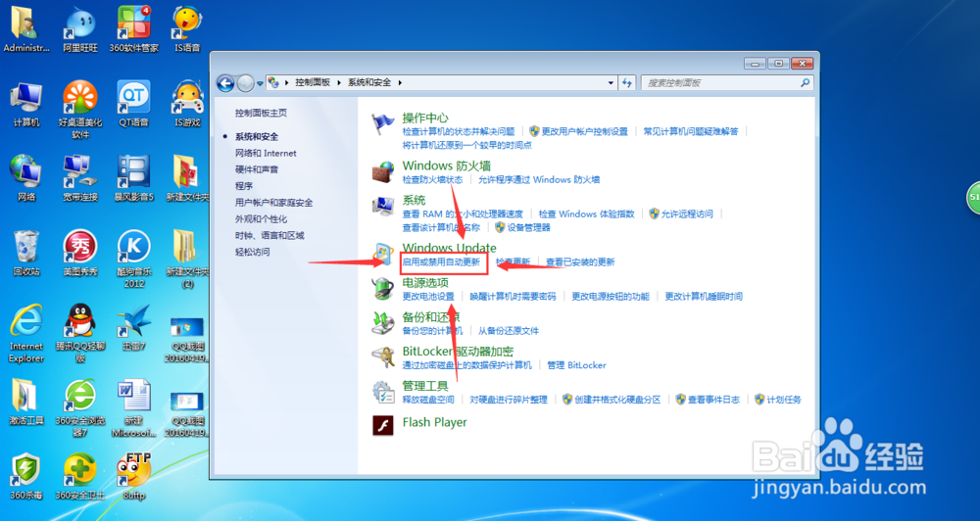Open the Flash Player icon
Image resolution: width=980 pixels, height=521 pixels.
[382, 425]
